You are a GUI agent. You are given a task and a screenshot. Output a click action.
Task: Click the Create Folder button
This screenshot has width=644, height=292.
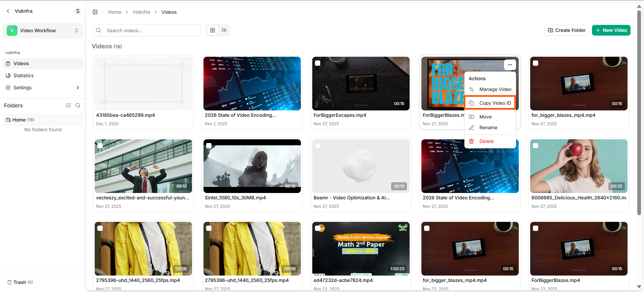[x=567, y=30]
